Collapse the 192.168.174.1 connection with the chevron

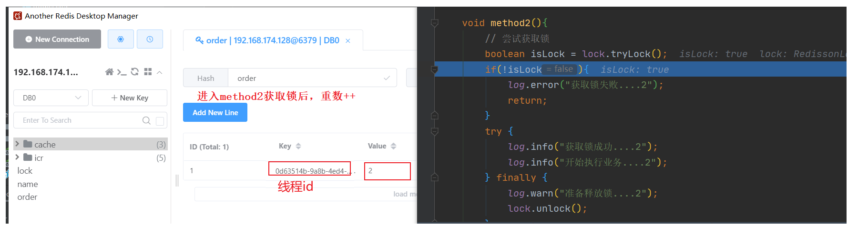[x=160, y=72]
